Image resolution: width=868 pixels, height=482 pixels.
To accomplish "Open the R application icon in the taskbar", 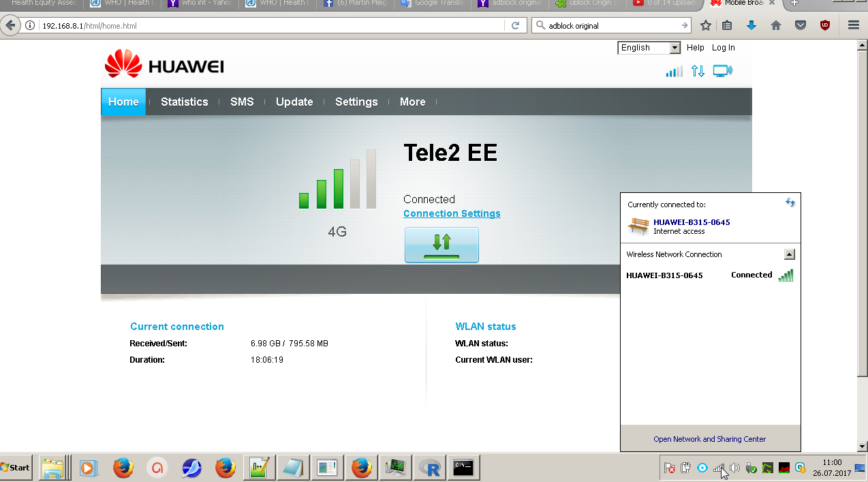I will 429,468.
